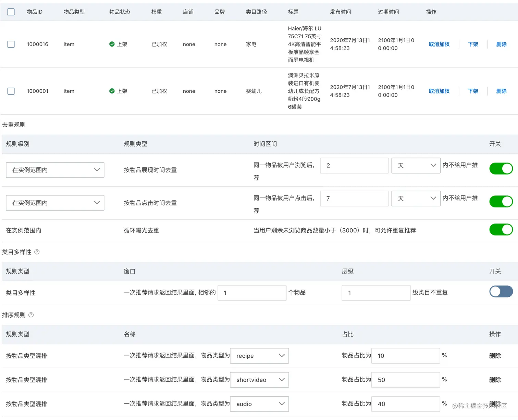518x420 pixels.
Task: Click 取消加权 for item 1000016
Action: 439,44
